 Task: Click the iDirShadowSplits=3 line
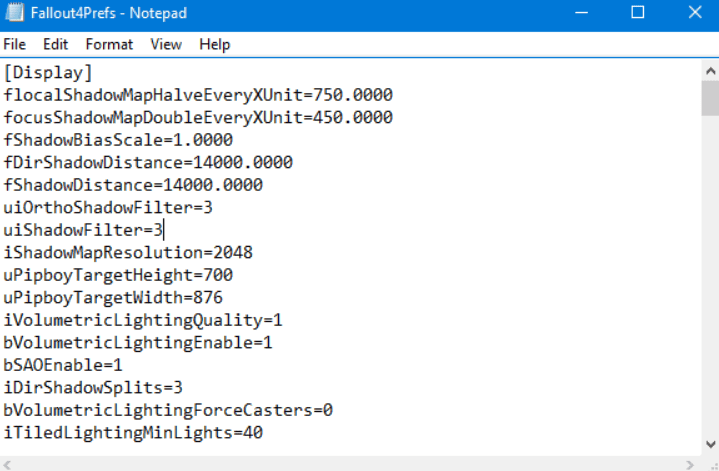(93, 388)
